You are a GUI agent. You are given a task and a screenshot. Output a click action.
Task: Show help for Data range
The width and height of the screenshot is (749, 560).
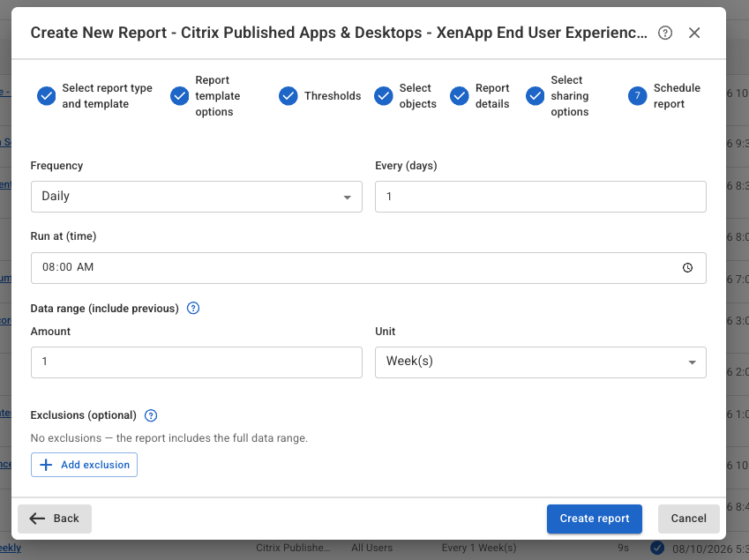[193, 309]
